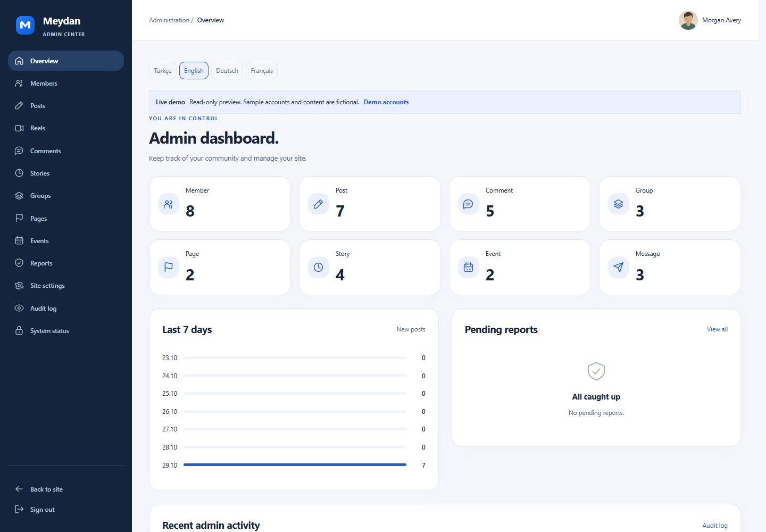The height and width of the screenshot is (532, 766).
Task: Click the Story card clock icon
Action: tap(319, 268)
